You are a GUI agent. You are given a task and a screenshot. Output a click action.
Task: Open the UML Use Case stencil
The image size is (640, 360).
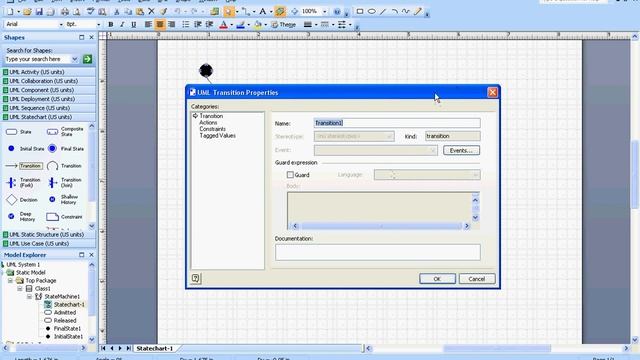tap(49, 243)
